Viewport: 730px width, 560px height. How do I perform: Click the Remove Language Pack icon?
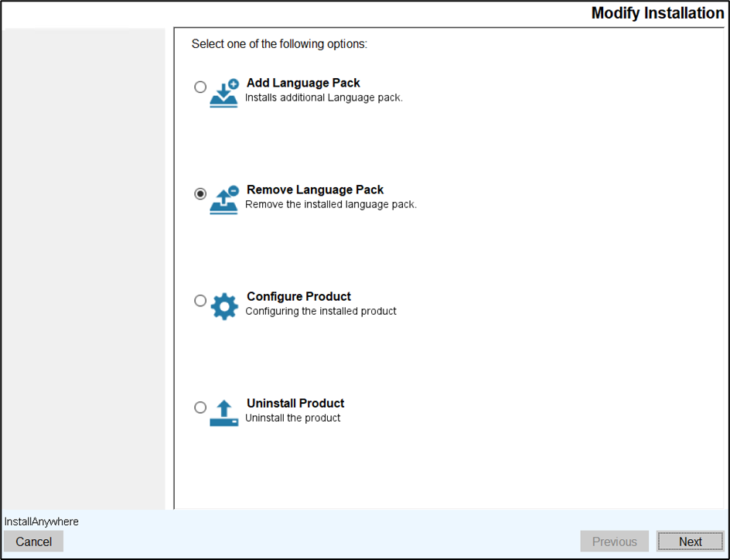224,200
